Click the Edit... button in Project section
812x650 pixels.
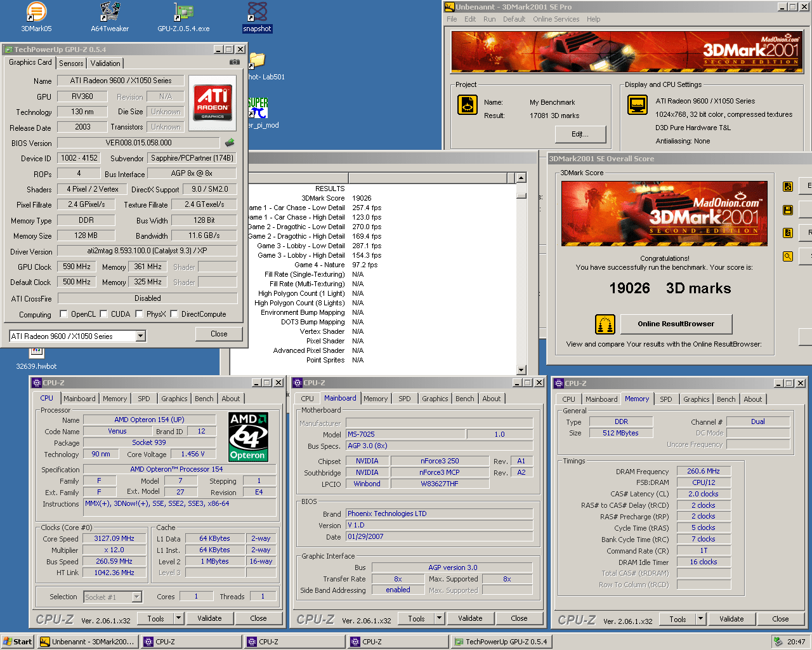click(580, 134)
